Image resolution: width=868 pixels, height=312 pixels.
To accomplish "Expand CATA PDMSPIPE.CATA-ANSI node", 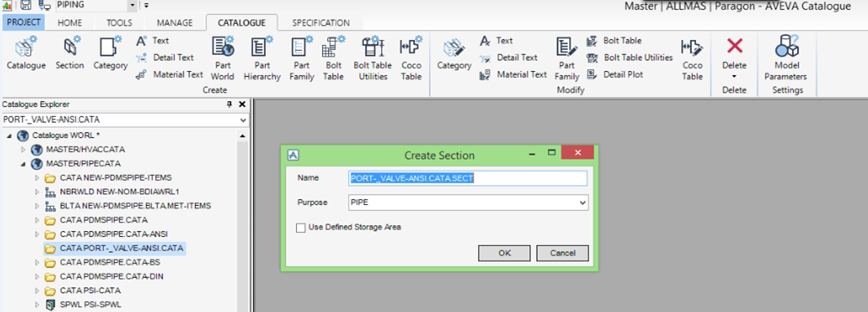I will pos(37,234).
